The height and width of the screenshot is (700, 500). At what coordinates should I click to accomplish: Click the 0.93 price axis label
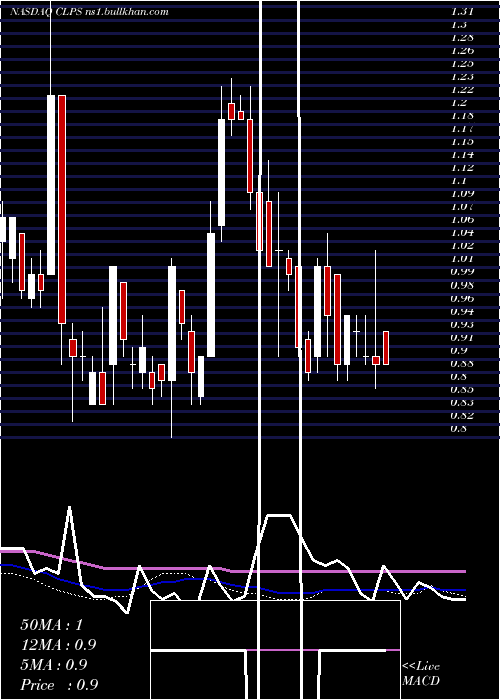coord(462,324)
